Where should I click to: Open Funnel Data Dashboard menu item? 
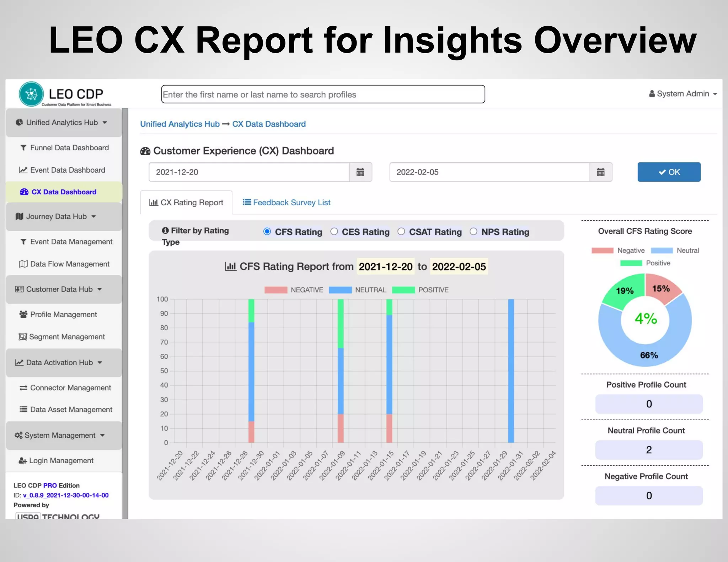pyautogui.click(x=64, y=148)
